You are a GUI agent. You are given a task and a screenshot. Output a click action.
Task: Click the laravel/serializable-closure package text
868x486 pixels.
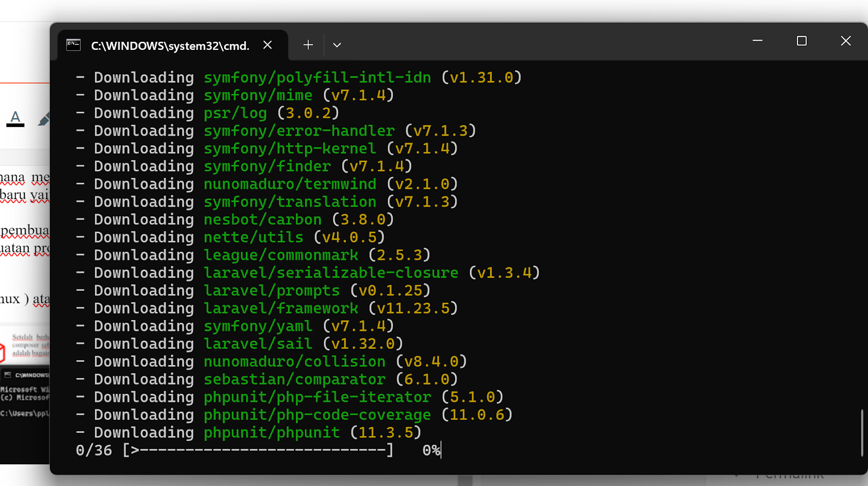click(331, 273)
